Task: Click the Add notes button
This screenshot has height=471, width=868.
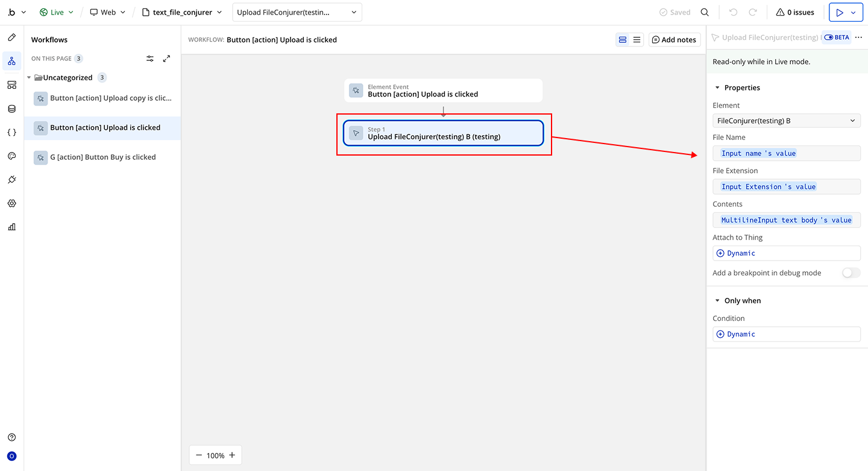Action: click(x=675, y=40)
